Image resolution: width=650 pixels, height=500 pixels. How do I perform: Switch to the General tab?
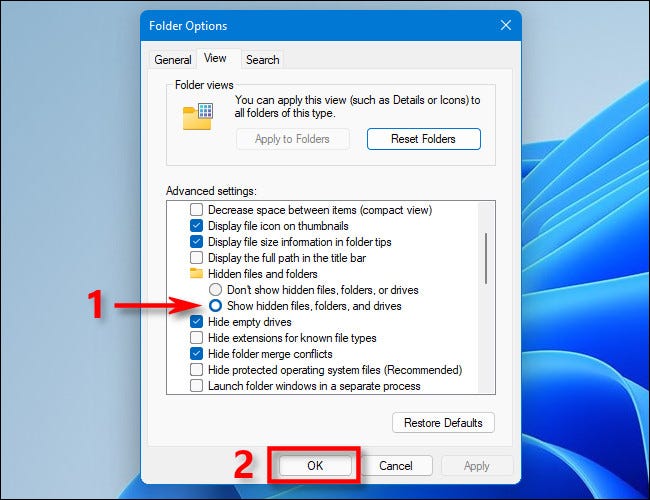[172, 60]
